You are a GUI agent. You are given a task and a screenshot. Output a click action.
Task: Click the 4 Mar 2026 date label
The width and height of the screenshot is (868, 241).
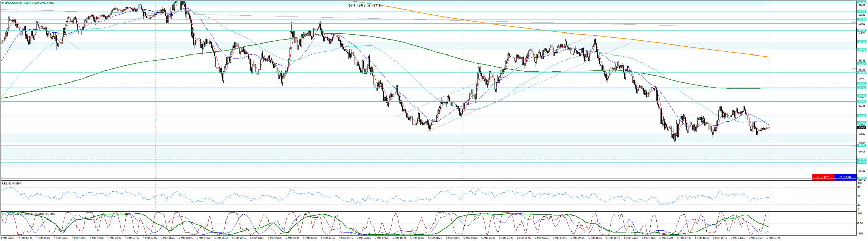pyautogui.click(x=7, y=238)
